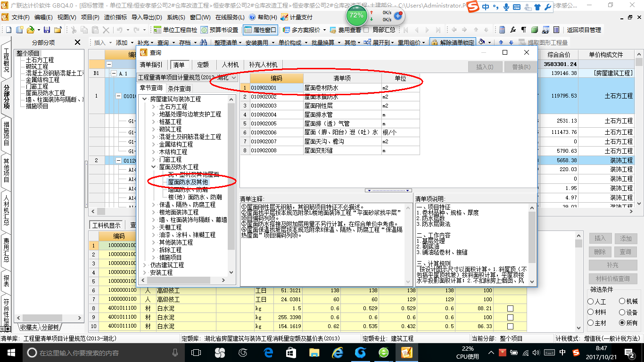Image resolution: width=644 pixels, height=362 pixels.
Task: Click the green 3D cube toolbar icon
Action: 534,30
